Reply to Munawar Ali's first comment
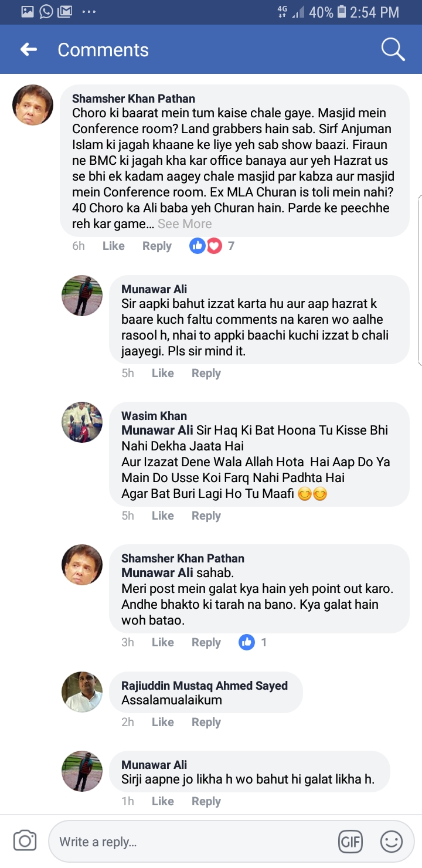This screenshot has height=868, width=422. 206,373
